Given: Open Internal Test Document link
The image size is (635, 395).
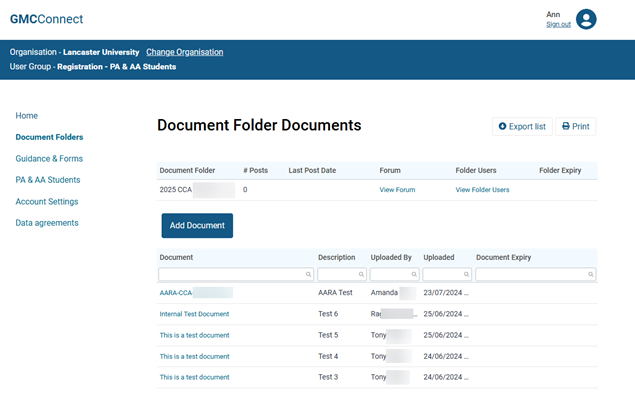Looking at the screenshot, I should tap(194, 314).
